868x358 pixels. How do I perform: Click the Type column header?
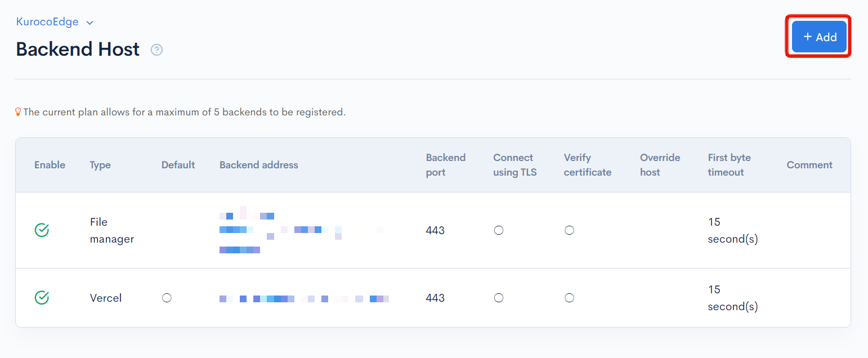tap(100, 164)
